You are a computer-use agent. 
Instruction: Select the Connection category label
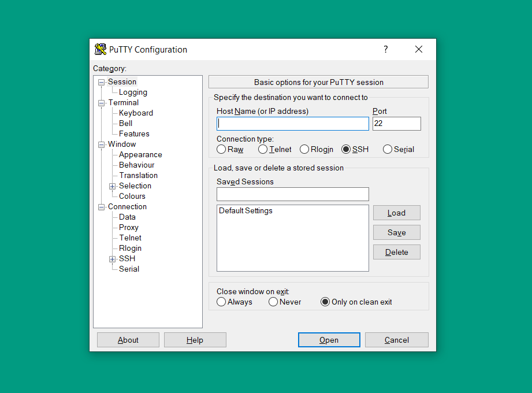127,207
